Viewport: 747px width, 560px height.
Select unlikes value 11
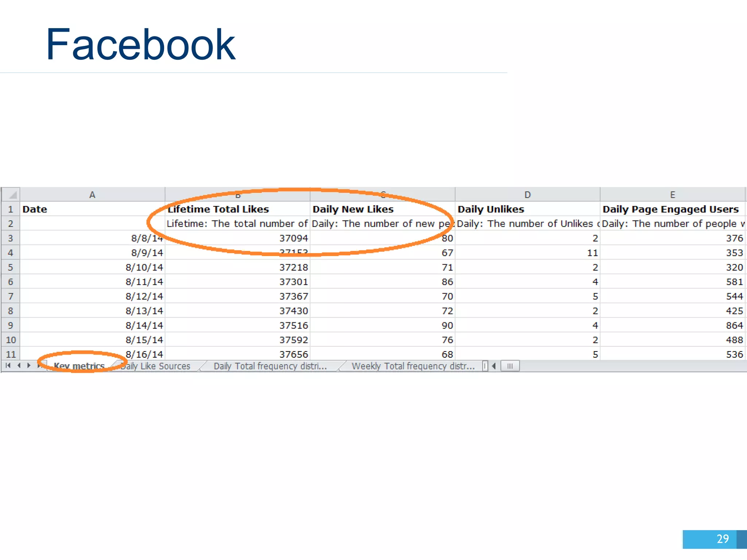coord(527,253)
